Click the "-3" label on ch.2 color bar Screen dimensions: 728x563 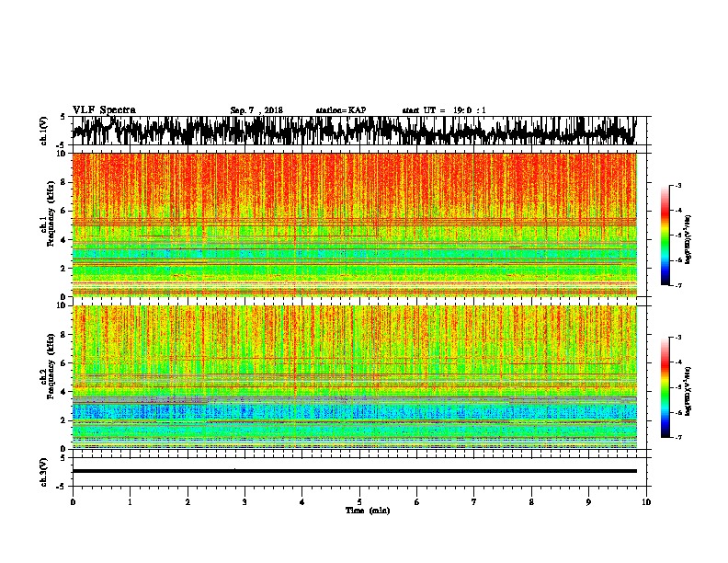pos(677,338)
